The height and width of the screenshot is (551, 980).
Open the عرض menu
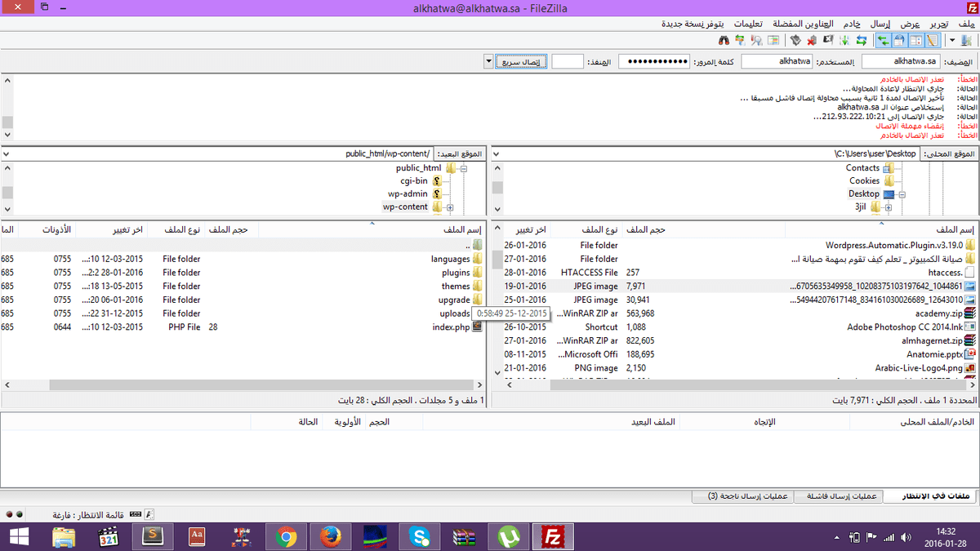(911, 24)
